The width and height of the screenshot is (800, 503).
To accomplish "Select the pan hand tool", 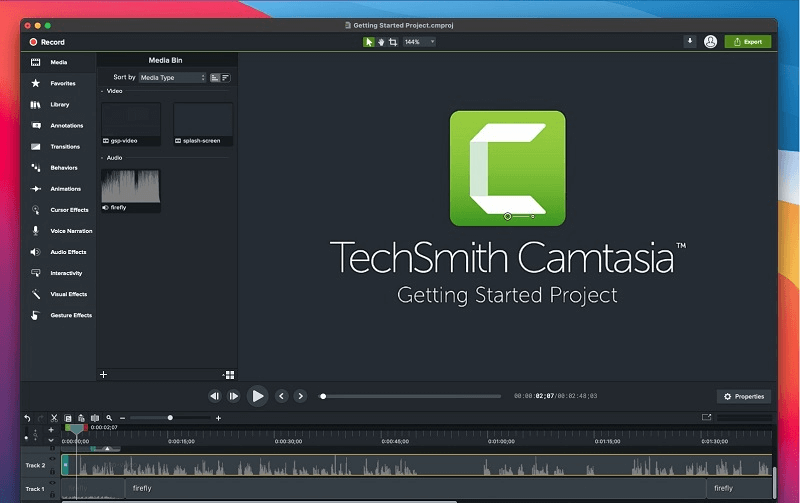I will click(x=381, y=42).
